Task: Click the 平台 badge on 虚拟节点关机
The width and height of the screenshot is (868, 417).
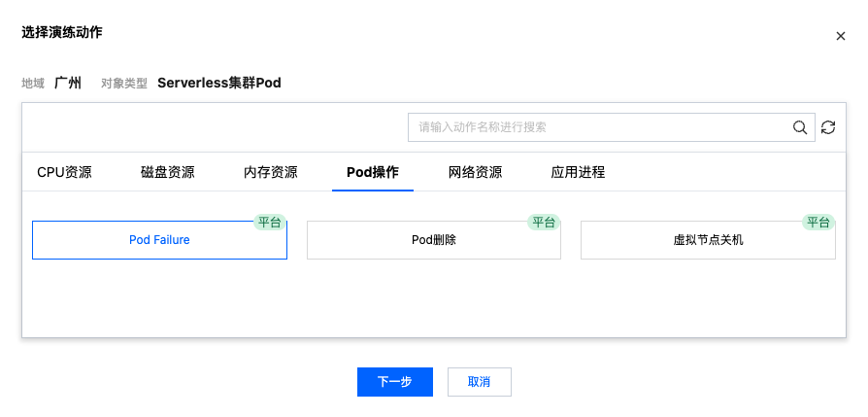Action: pyautogui.click(x=818, y=222)
